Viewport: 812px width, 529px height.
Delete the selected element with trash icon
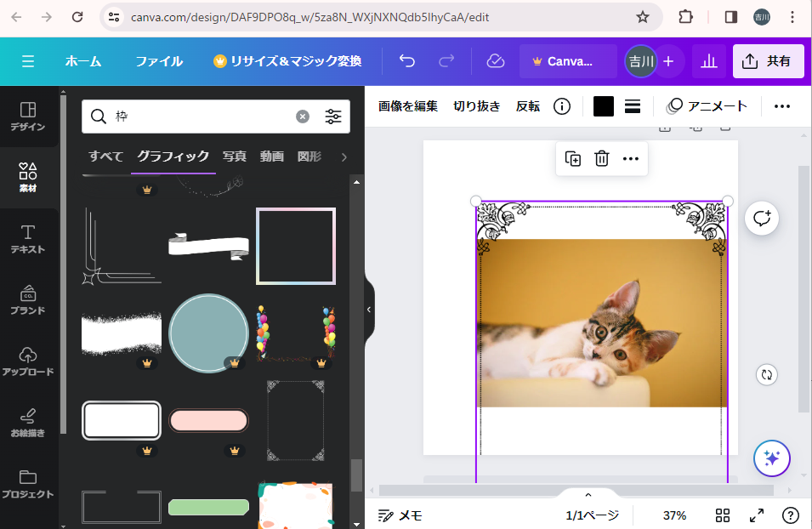point(602,158)
